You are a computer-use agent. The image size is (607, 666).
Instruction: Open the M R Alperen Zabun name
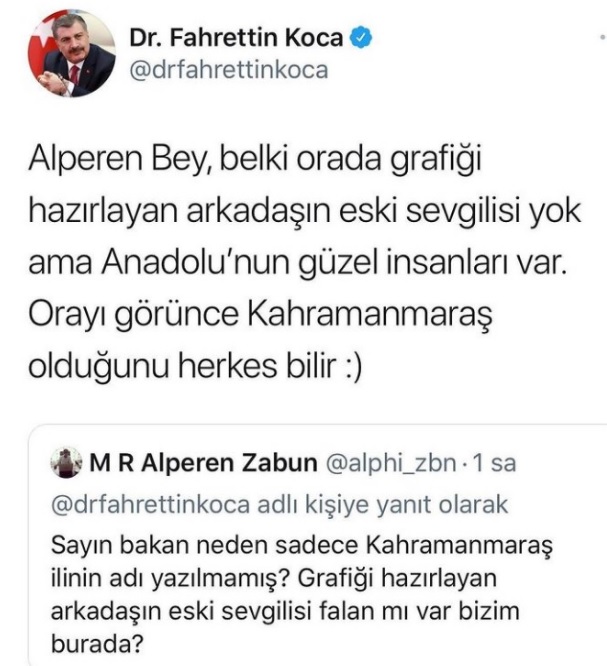coord(203,463)
